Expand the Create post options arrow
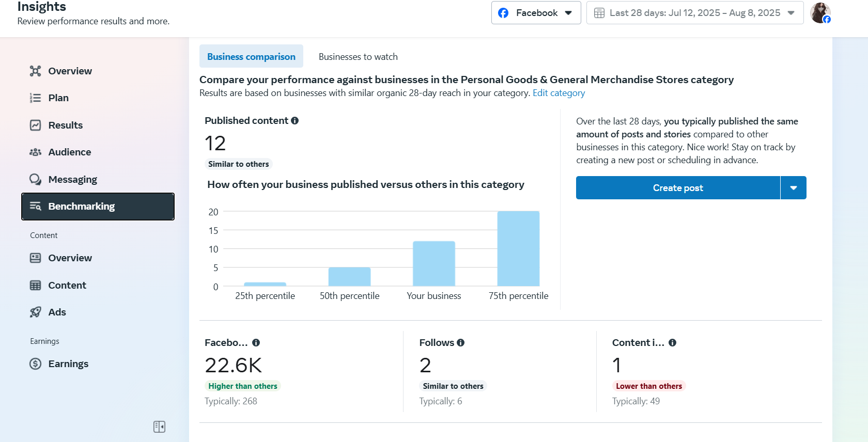868x442 pixels. [x=794, y=188]
